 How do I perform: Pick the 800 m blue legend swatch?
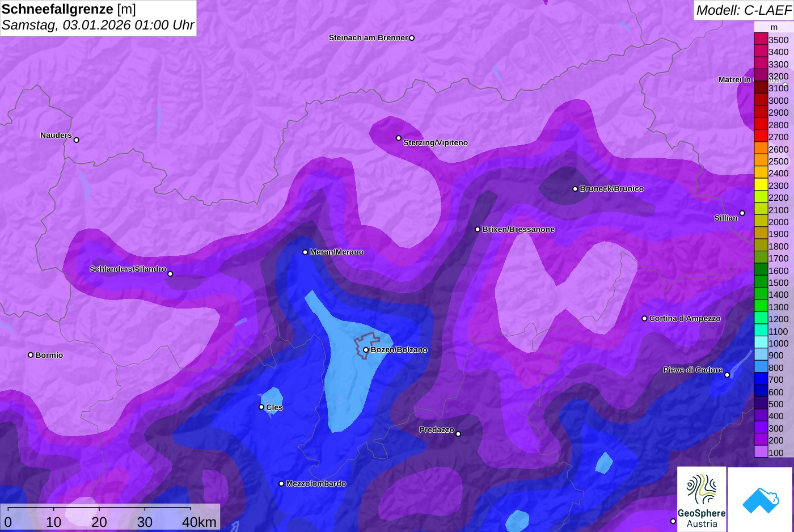click(761, 367)
